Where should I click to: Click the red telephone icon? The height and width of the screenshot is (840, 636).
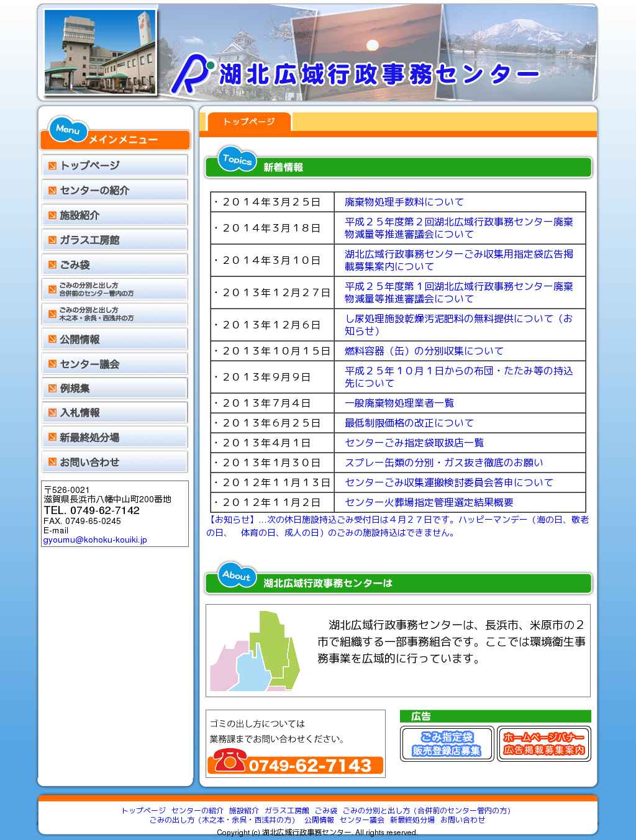230,761
